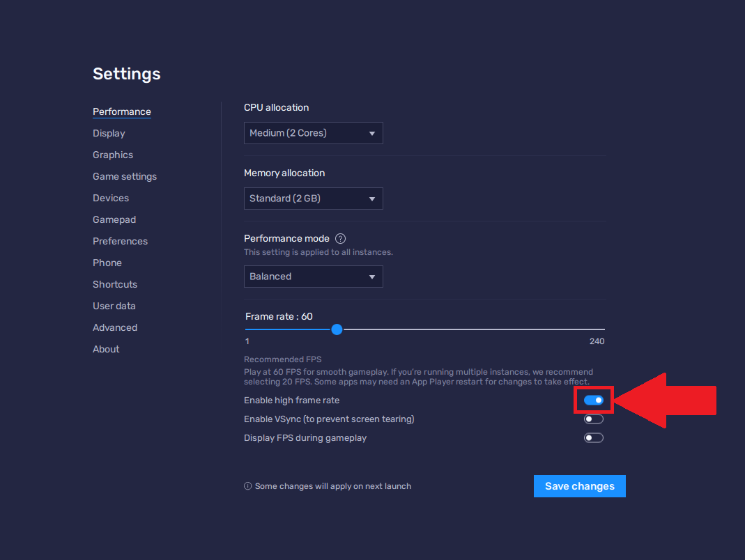The image size is (745, 560).
Task: Open the About page
Action: click(106, 349)
